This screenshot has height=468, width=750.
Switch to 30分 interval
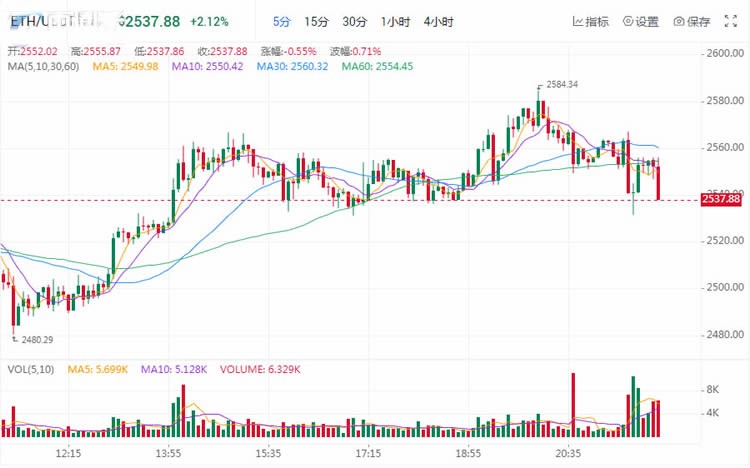[354, 22]
